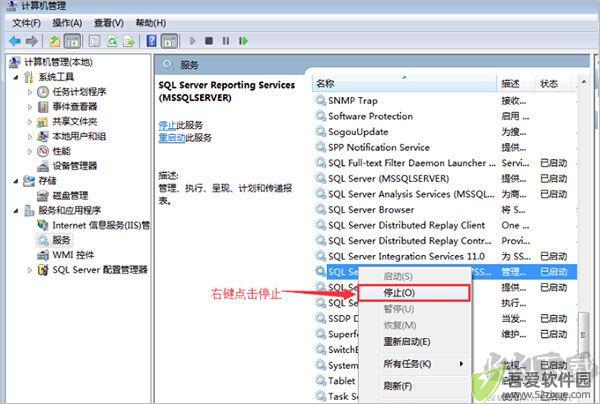Click the services list vertical scrollbar thumb

583,336
